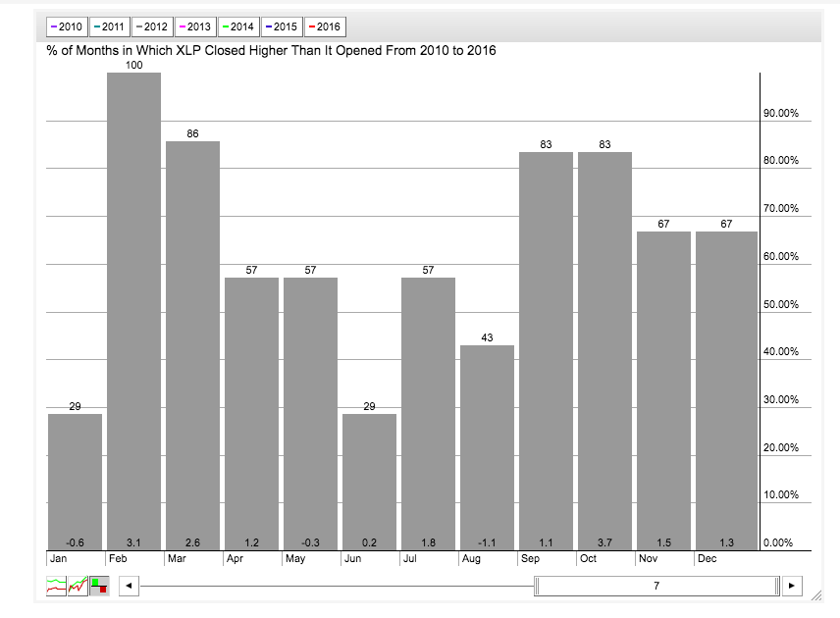Click the October bar showing 83
The width and height of the screenshot is (840, 618).
(604, 351)
